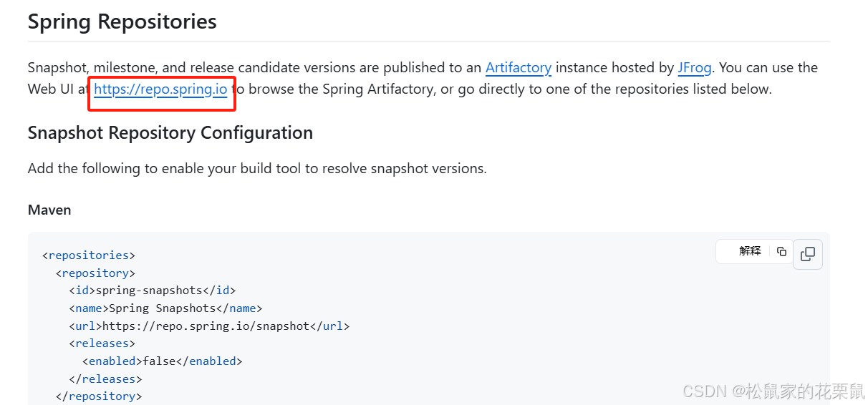The image size is (868, 405).
Task: Click the small copy icon beside 解释
Action: tap(781, 251)
